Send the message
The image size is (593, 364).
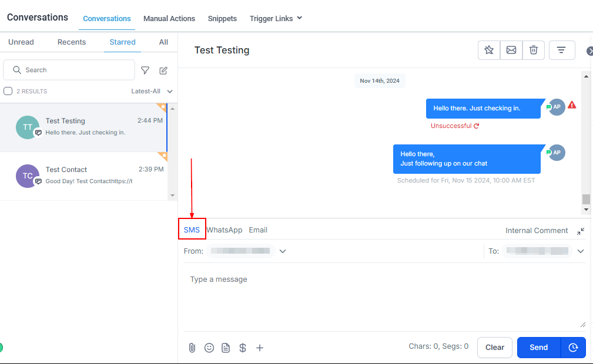pos(538,348)
